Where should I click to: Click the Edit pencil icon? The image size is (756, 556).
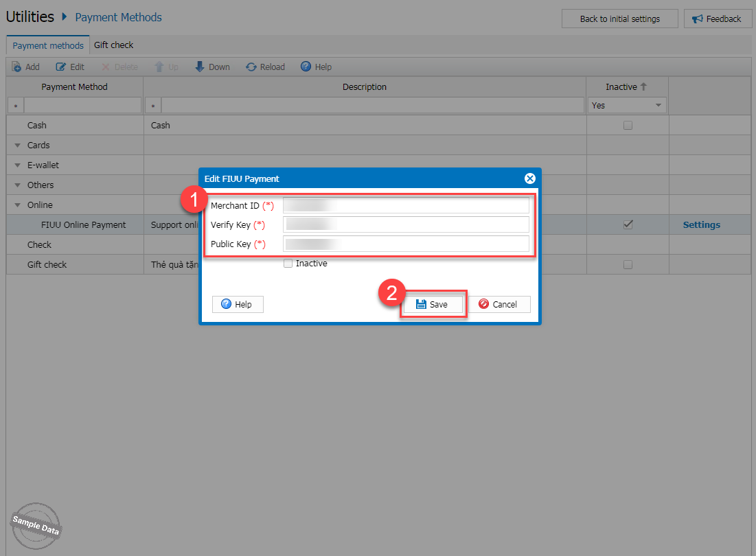click(x=61, y=67)
